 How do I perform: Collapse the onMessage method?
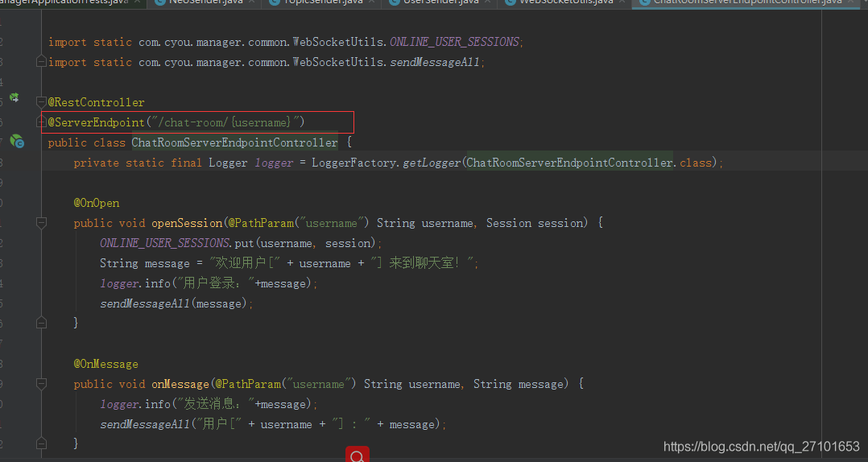click(41, 384)
